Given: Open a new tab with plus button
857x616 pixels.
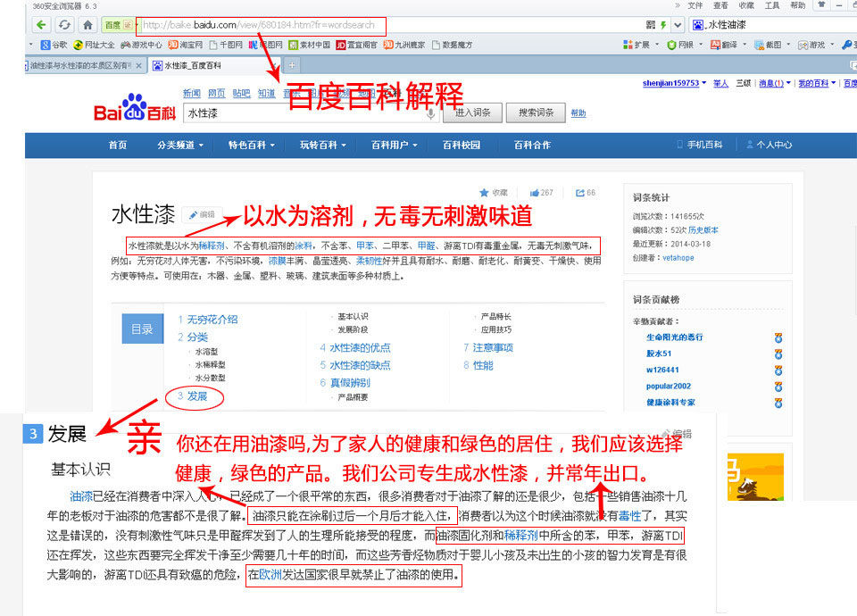Looking at the screenshot, I should [x=292, y=65].
